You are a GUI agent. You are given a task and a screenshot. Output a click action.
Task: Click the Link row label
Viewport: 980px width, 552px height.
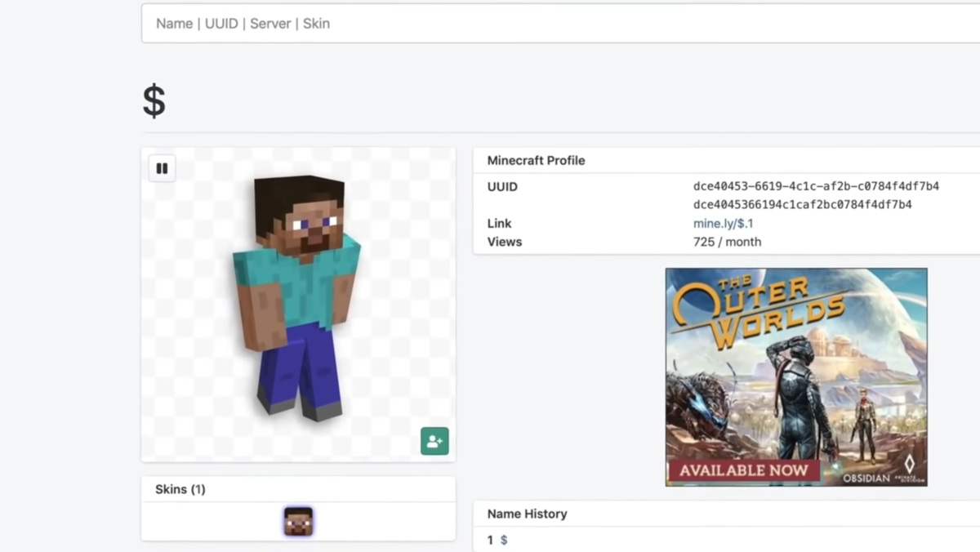[499, 223]
